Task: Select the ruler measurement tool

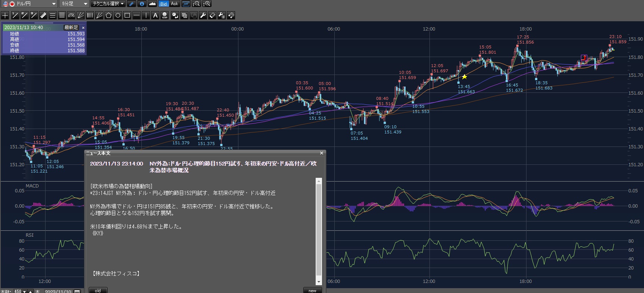Action: [43, 15]
